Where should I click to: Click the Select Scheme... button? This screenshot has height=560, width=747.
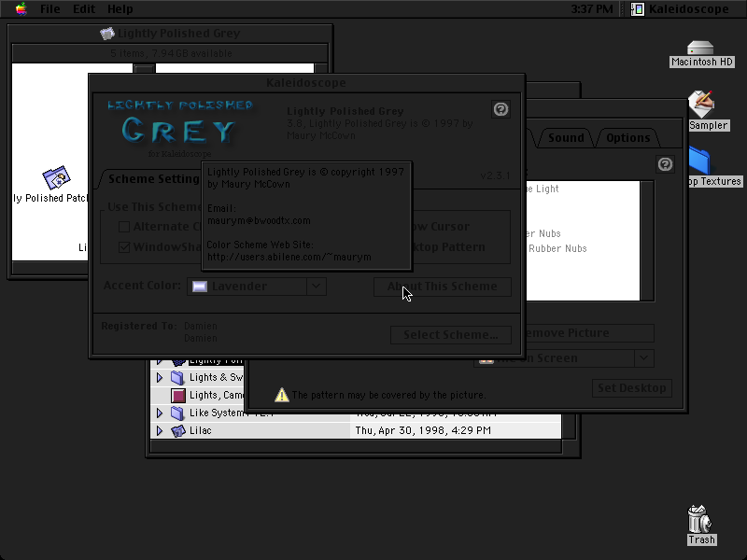[451, 335]
